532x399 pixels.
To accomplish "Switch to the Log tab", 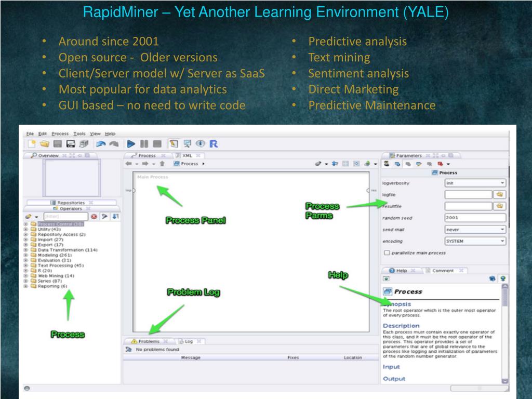I will [x=189, y=341].
